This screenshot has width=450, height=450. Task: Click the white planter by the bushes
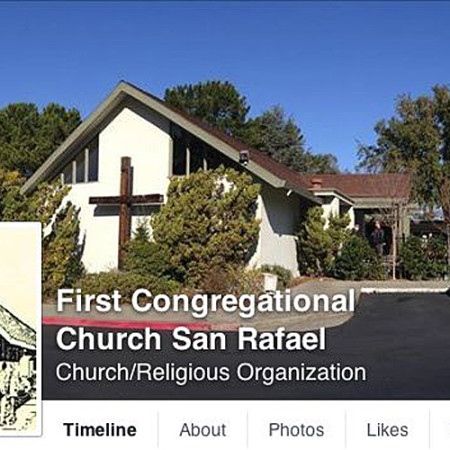[x=270, y=281]
